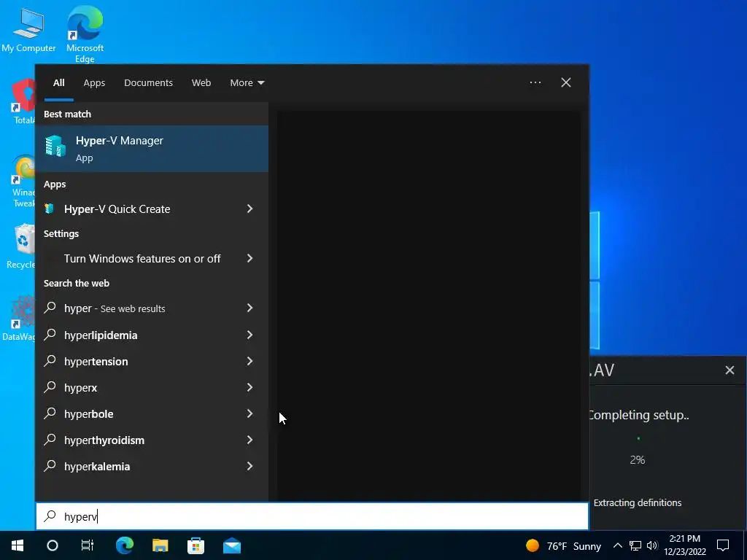
Task: Click the 'hyperkalemia' suggestion text
Action: coord(97,466)
